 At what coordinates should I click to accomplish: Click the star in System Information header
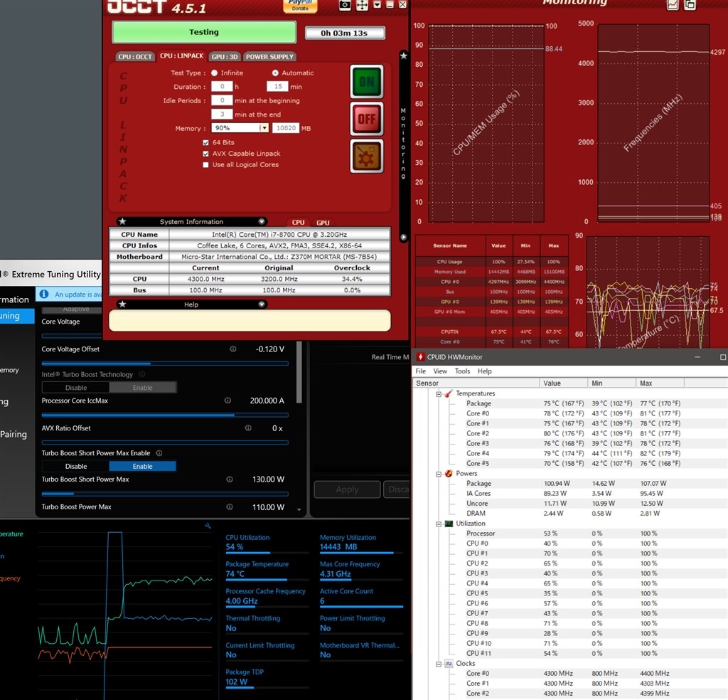(122, 221)
